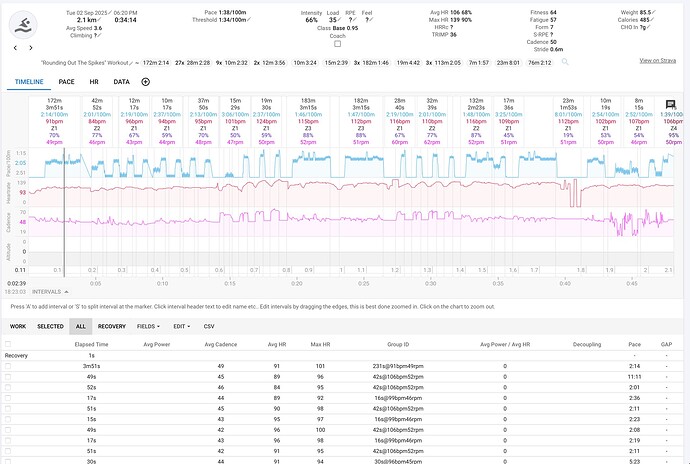This screenshot has height=464, width=690.
Task: Check the 30s interval row checkbox
Action: (x=8, y=461)
